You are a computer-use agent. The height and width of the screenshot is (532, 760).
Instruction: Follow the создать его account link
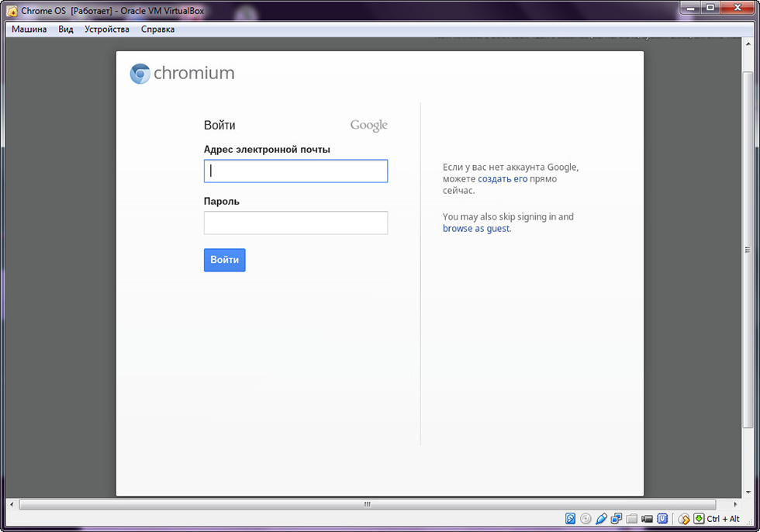coord(503,179)
